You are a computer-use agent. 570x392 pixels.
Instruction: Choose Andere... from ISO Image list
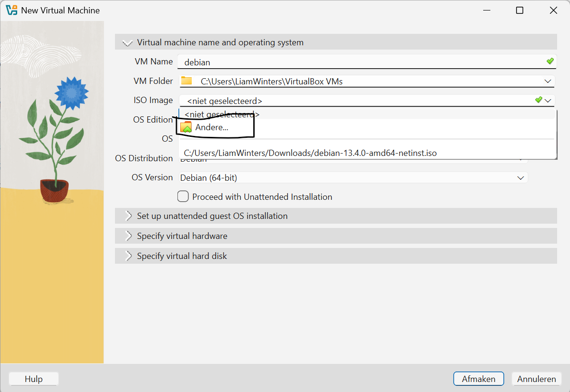[x=368, y=127]
